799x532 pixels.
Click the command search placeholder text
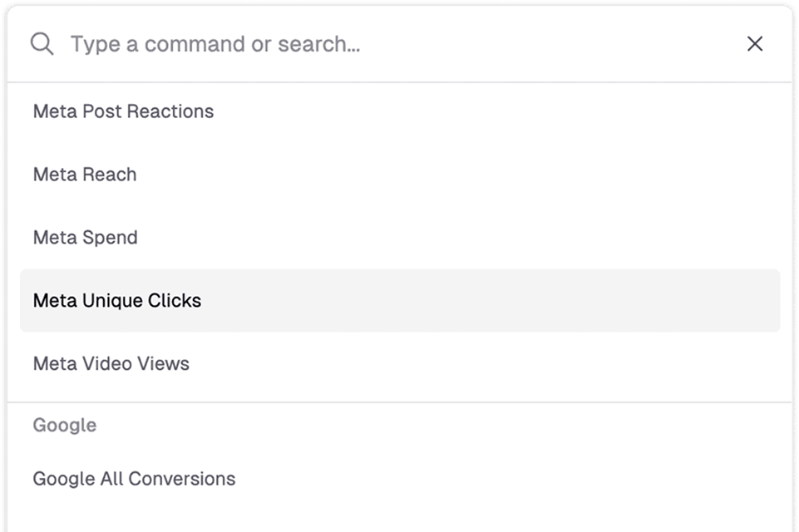215,44
